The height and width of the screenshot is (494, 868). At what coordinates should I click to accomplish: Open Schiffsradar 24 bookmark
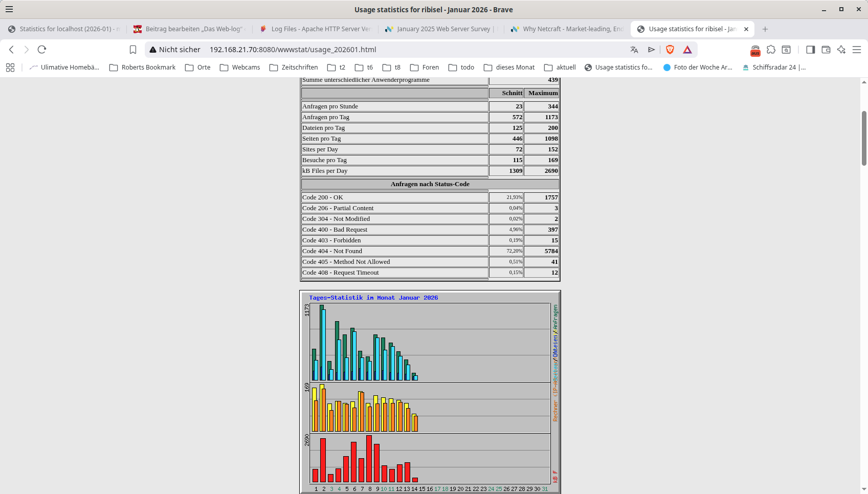[774, 68]
